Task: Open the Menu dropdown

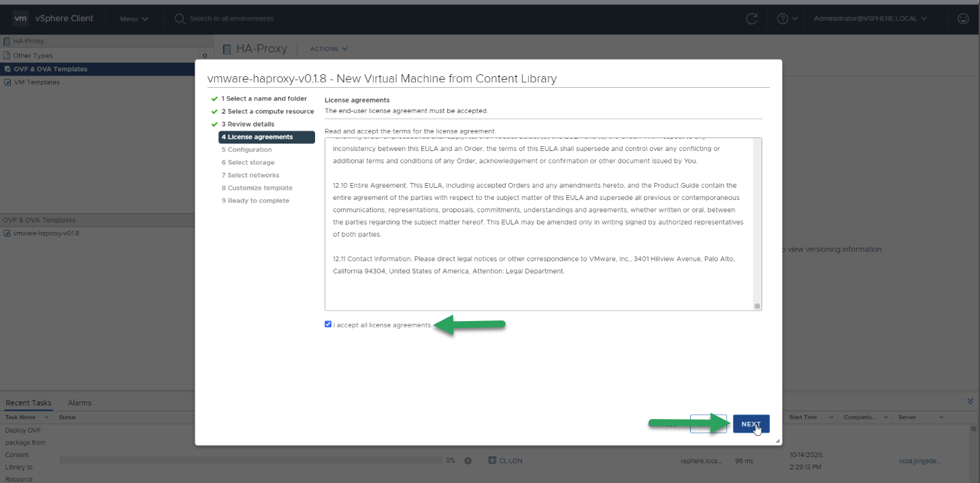Action: 134,19
